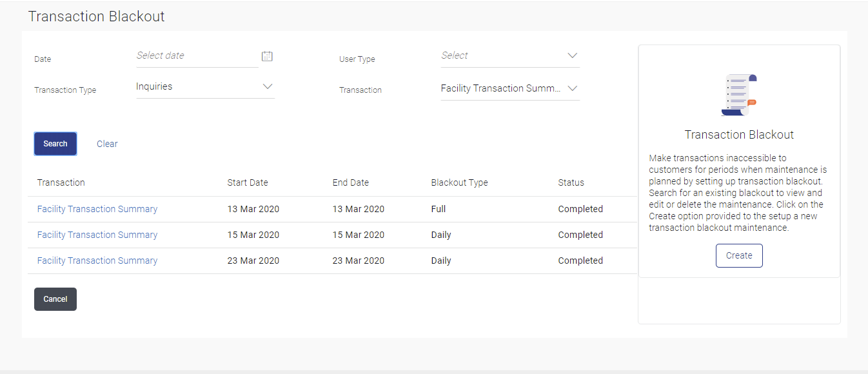Image resolution: width=868 pixels, height=374 pixels.
Task: Click the Blackout Type column header
Action: (459, 182)
